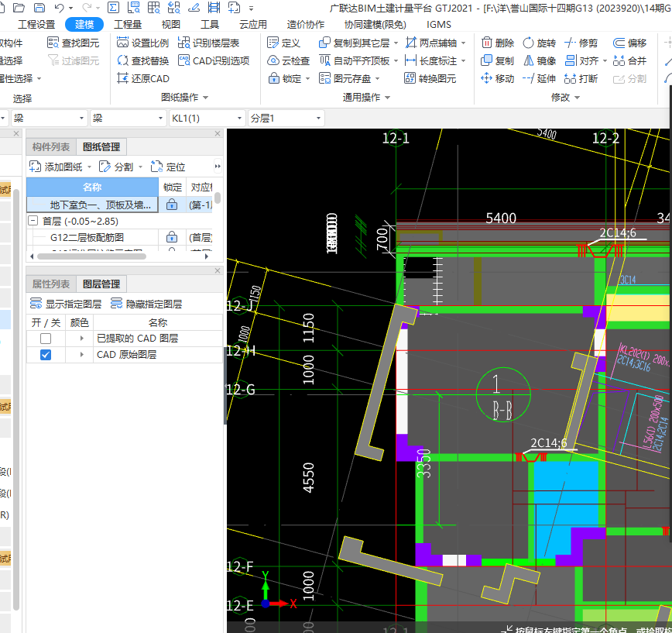Click 复制到其它层 tool
This screenshot has width=672, height=633.
(x=354, y=43)
